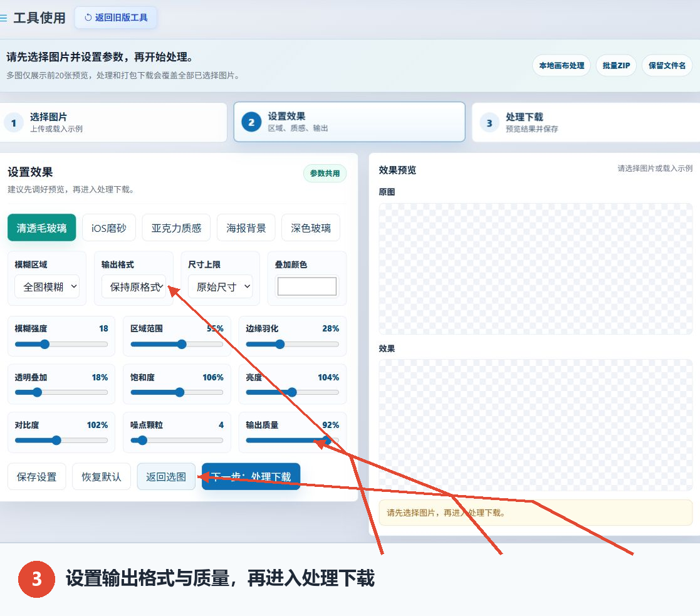Toggle the 批量ZIP chip
700x616 pixels.
point(616,66)
